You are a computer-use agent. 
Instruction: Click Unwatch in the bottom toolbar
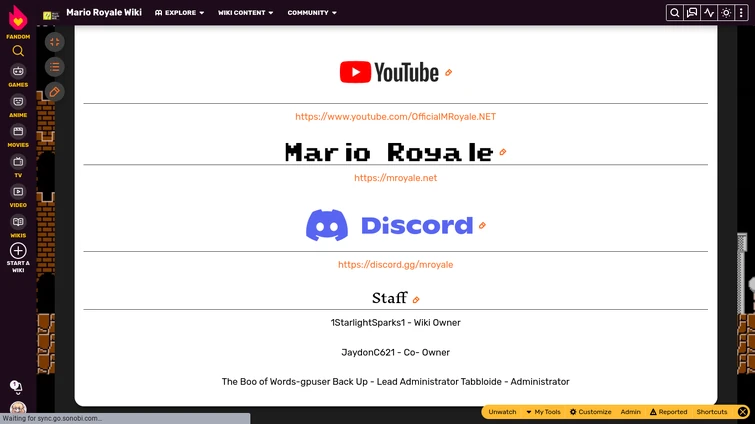pyautogui.click(x=502, y=412)
